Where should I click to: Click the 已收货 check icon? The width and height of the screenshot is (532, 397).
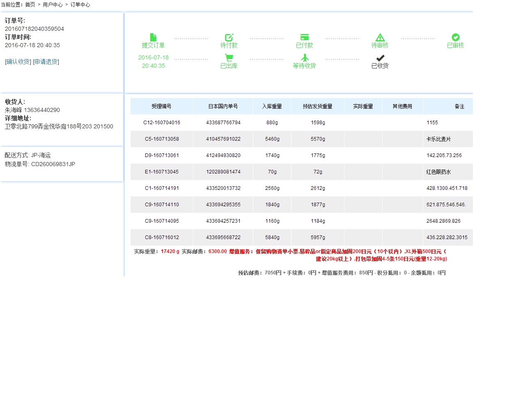point(380,58)
